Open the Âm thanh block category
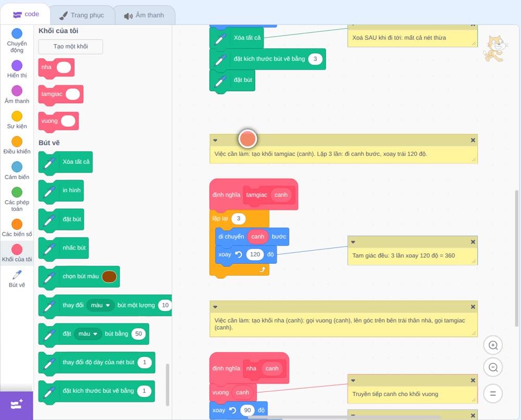This screenshot has height=420, width=521. click(x=17, y=94)
